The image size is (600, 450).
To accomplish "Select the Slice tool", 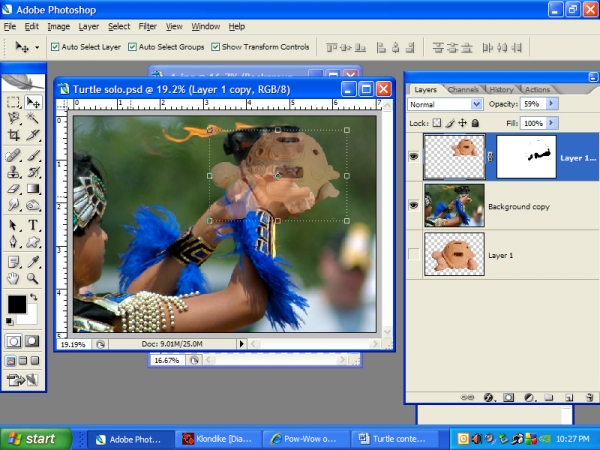I will (x=33, y=135).
